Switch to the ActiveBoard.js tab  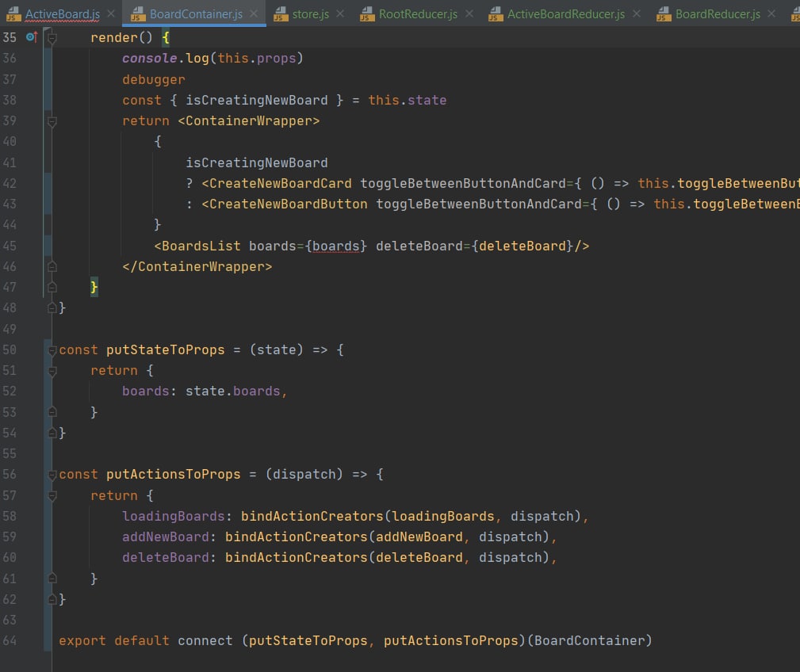(x=63, y=13)
